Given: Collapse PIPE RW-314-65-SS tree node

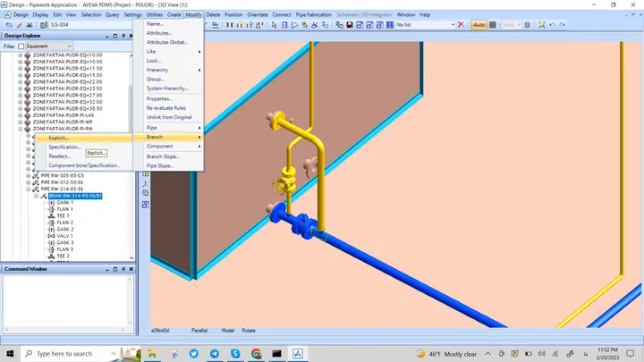Looking at the screenshot, I should [29, 189].
